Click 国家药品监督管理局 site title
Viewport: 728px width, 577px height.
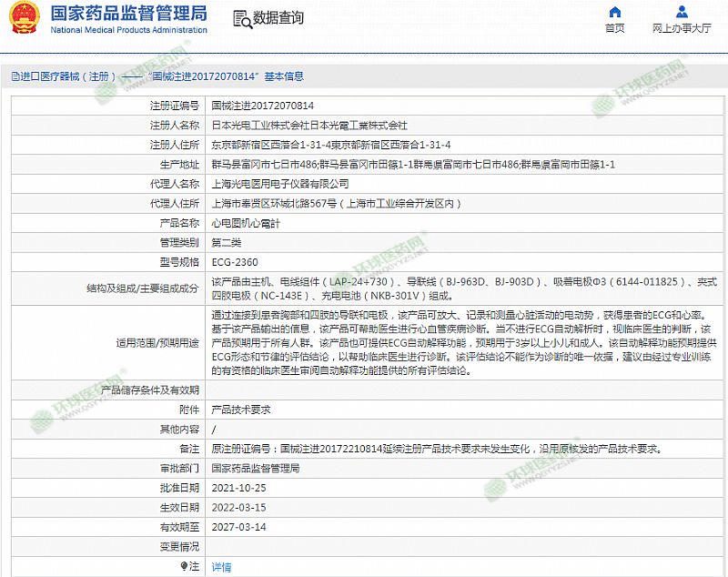(127, 13)
